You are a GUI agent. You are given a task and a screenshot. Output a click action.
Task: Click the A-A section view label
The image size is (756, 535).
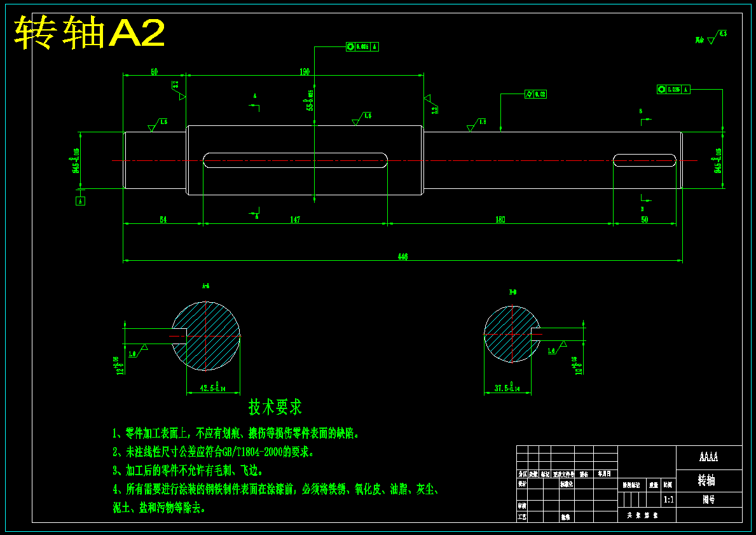pos(206,286)
